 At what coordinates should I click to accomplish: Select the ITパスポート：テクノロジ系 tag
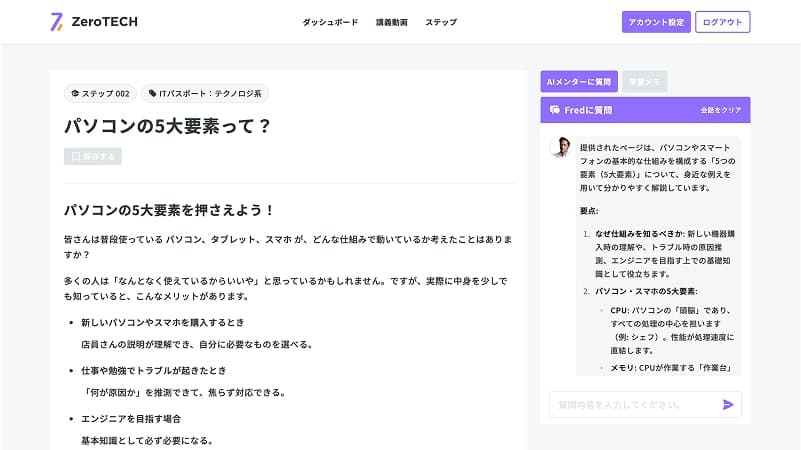pos(205,94)
